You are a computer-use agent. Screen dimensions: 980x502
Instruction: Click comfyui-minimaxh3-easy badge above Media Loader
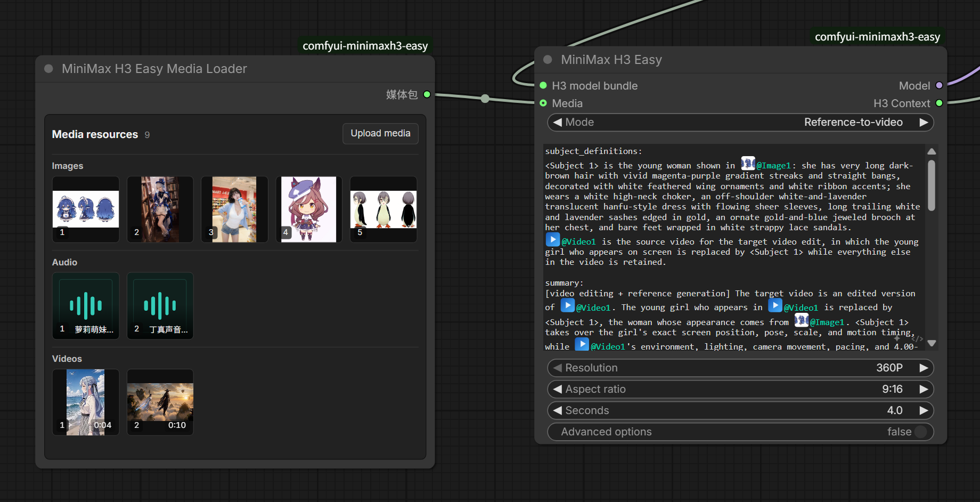coord(365,46)
